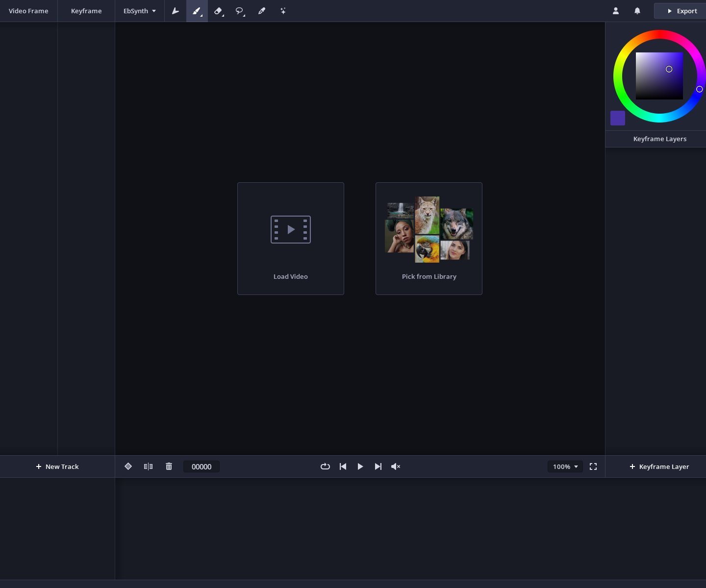Expand the 100% zoom dropdown
Image resolution: width=706 pixels, height=588 pixels.
[565, 466]
